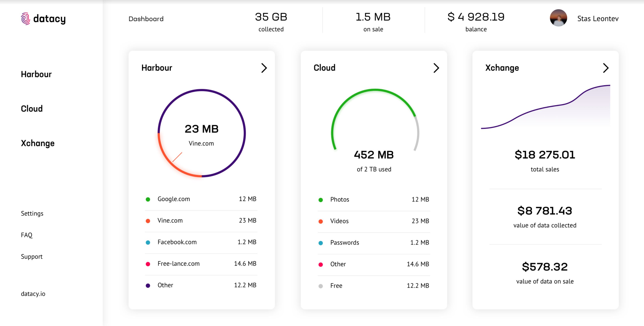Click the Stas Leontev profile avatar
644x326 pixels.
tap(558, 18)
